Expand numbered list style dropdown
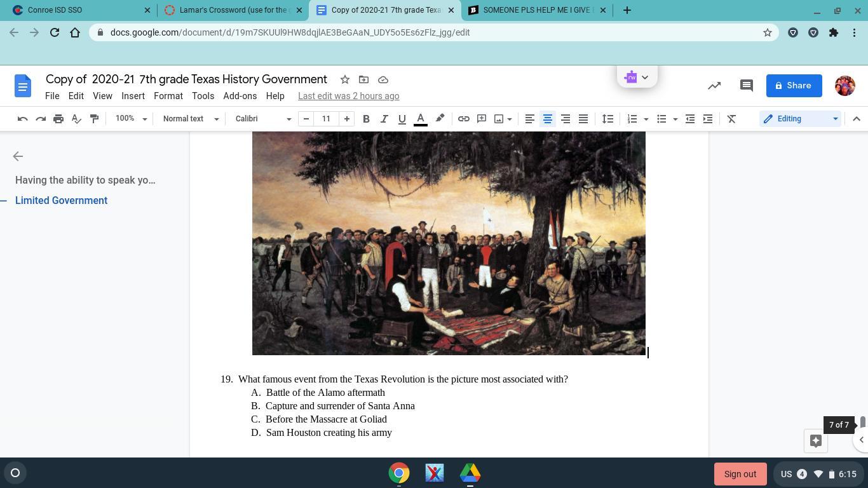868x488 pixels. point(646,119)
